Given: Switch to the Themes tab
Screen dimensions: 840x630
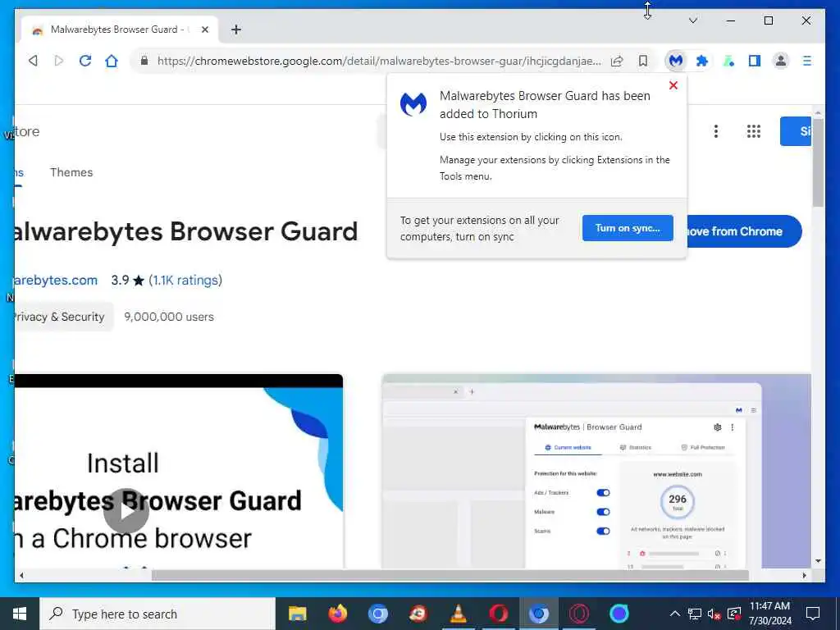Looking at the screenshot, I should click(71, 172).
